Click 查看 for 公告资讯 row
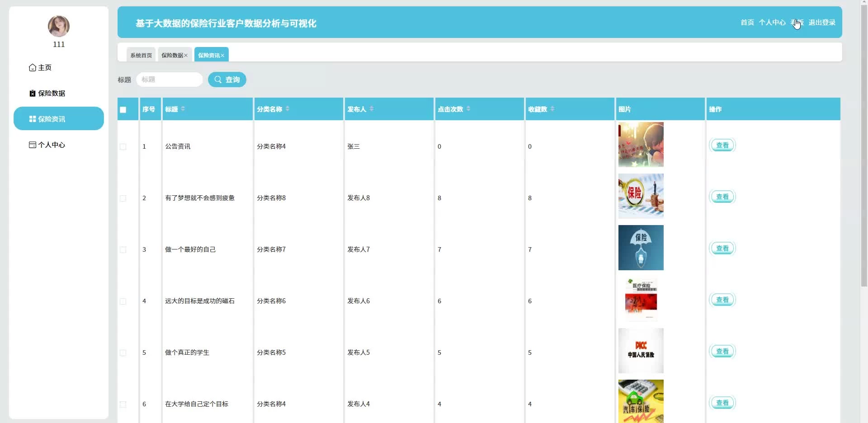Image resolution: width=868 pixels, height=423 pixels. (x=722, y=145)
